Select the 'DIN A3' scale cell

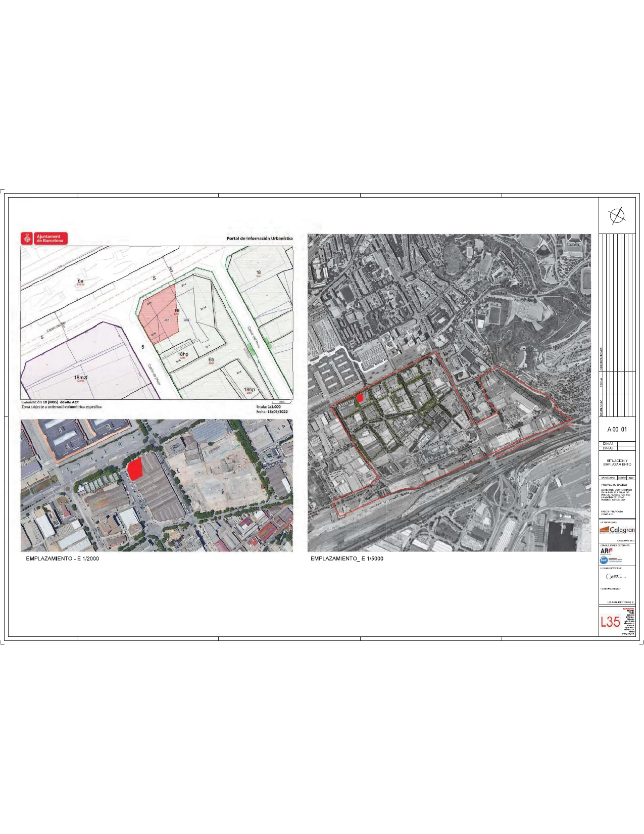[608, 448]
